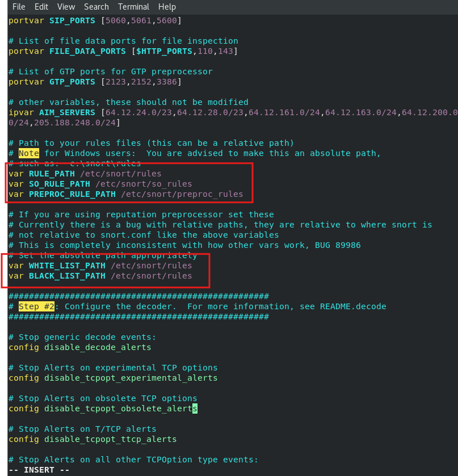Open the View menu
This screenshot has height=476, width=458.
(x=66, y=7)
